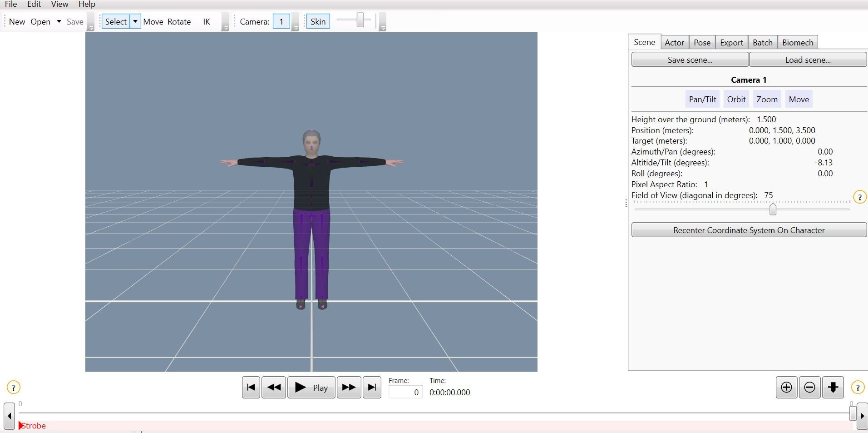
Task: Open the dropdown arrow next to Open
Action: click(x=59, y=22)
